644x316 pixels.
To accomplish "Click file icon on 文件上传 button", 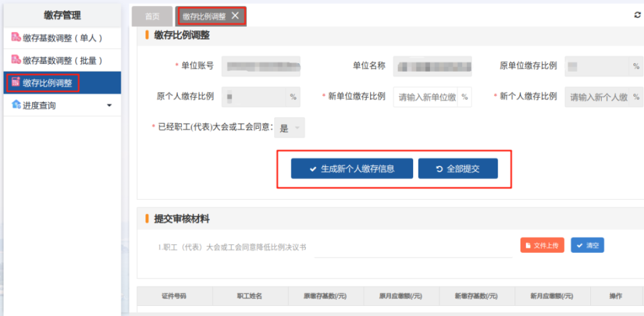I will pos(528,246).
